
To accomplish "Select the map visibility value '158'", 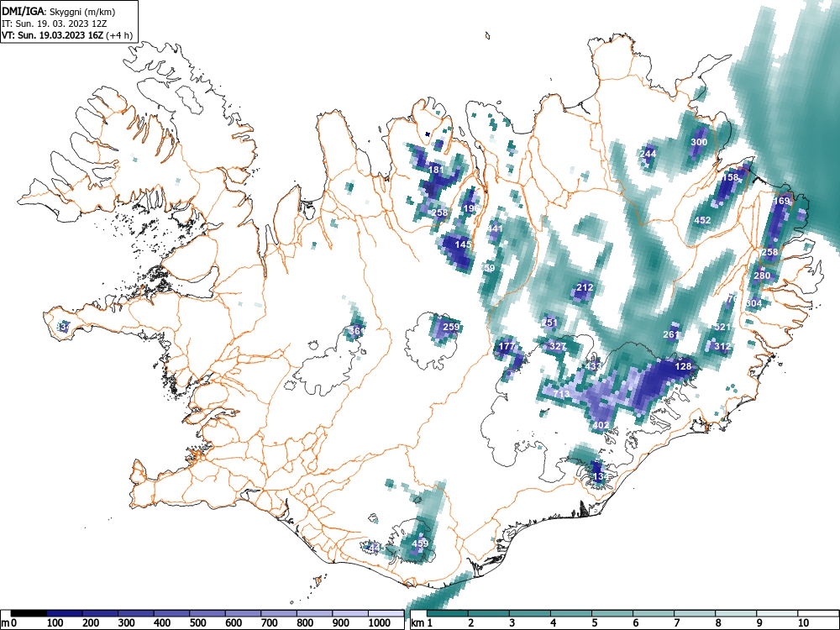I will point(730,177).
